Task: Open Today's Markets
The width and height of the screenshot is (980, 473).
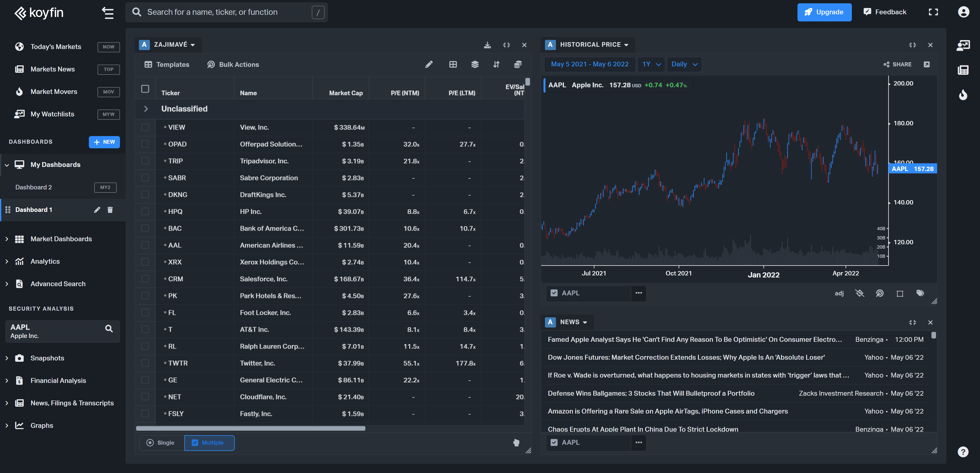Action: pos(56,47)
